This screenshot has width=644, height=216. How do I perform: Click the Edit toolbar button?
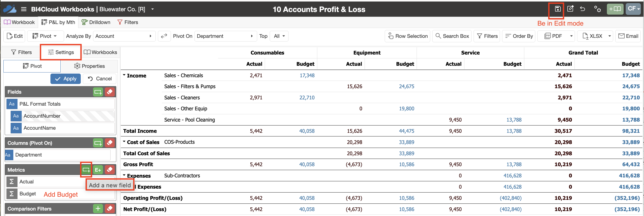(14, 36)
